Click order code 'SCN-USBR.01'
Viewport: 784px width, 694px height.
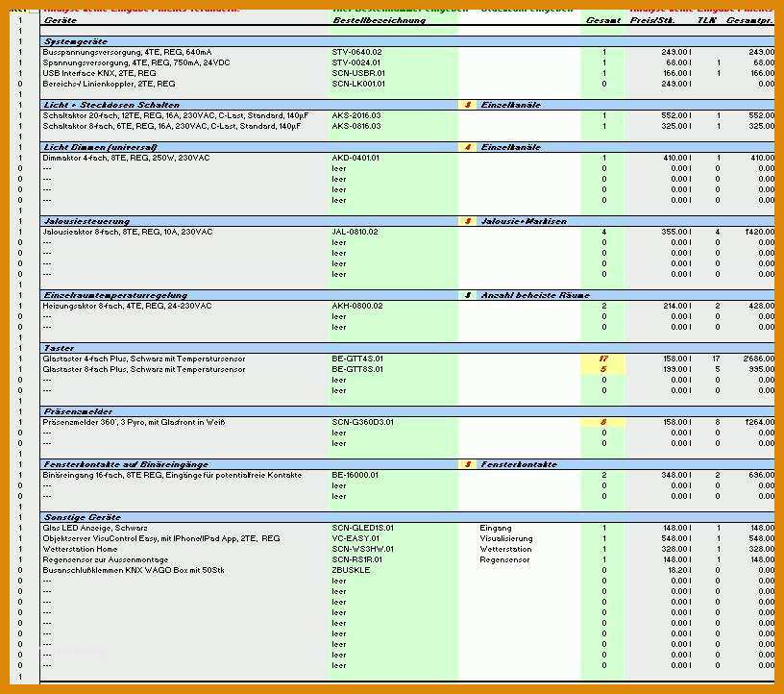[x=358, y=73]
